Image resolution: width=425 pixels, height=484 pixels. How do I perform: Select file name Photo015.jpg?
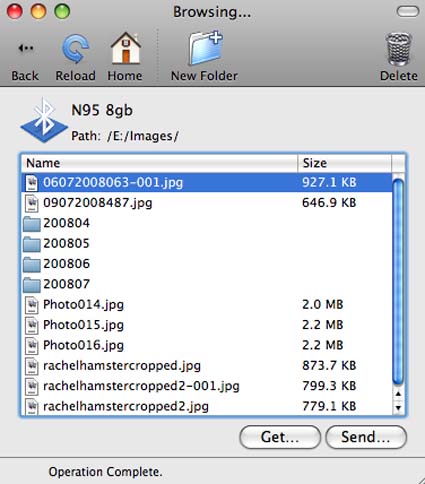click(x=83, y=325)
